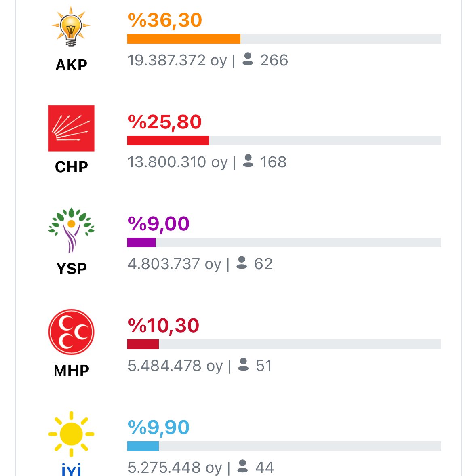Image resolution: width=476 pixels, height=476 pixels.
Task: Click the 19.387.372 oy vote count
Action: [177, 61]
